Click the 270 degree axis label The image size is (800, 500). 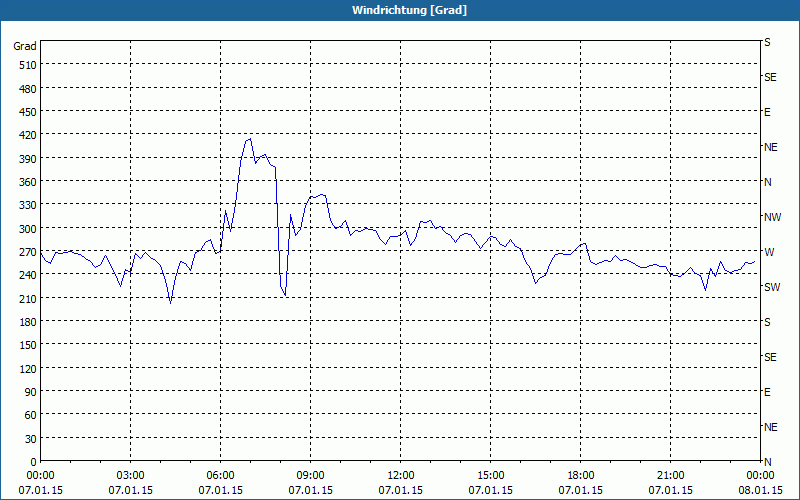tap(28, 253)
